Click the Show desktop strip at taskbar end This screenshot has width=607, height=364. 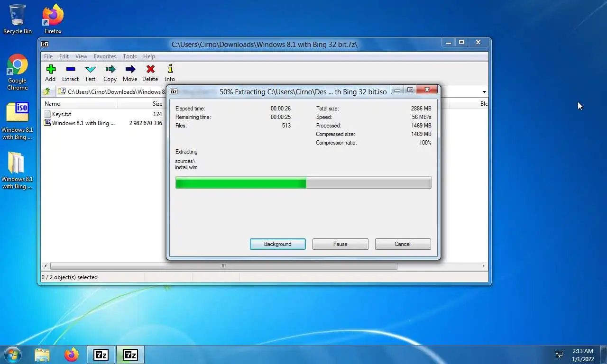click(x=604, y=355)
